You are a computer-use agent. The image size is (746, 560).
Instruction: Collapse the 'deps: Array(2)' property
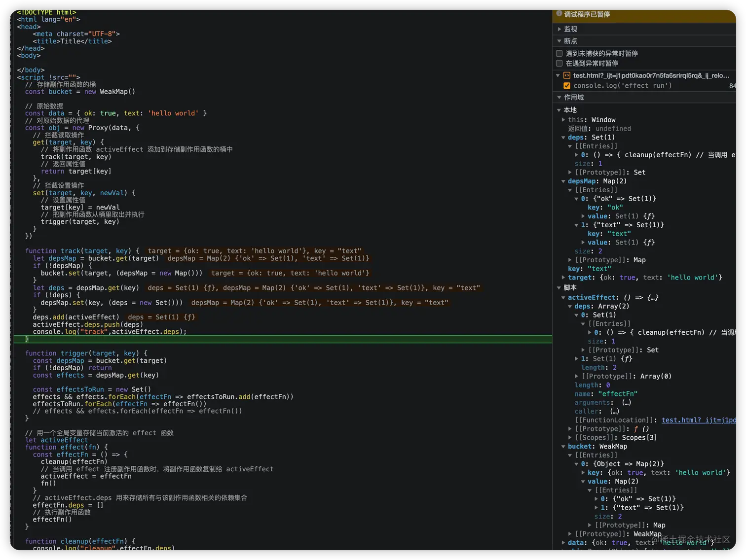coord(570,306)
